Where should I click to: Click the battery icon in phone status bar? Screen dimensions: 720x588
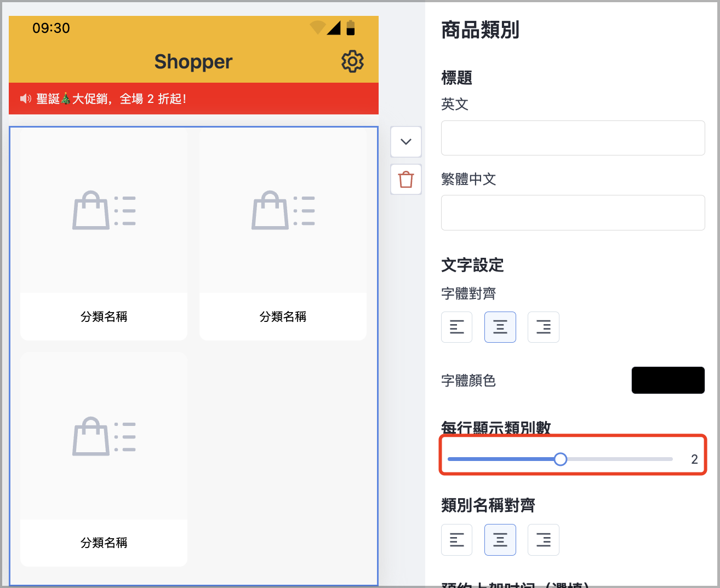click(351, 27)
